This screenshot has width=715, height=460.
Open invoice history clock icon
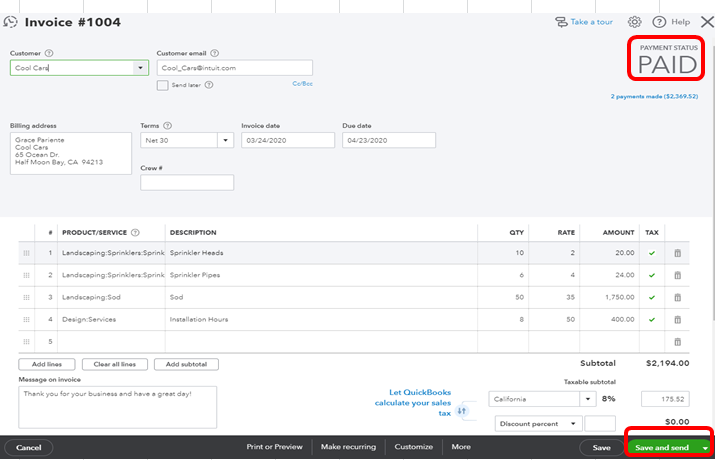[11, 21]
